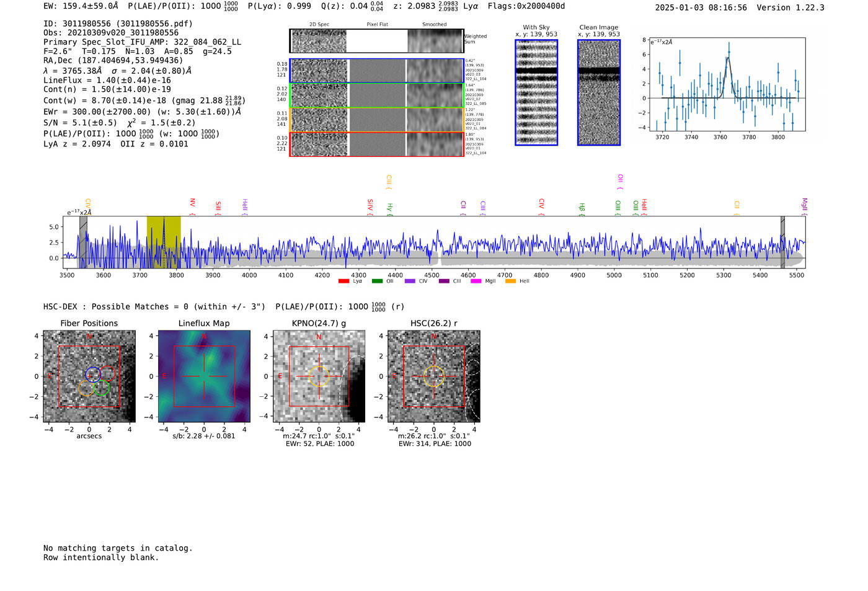Click the Lyα red legend swatch
This screenshot has height=591, width=868.
343,282
